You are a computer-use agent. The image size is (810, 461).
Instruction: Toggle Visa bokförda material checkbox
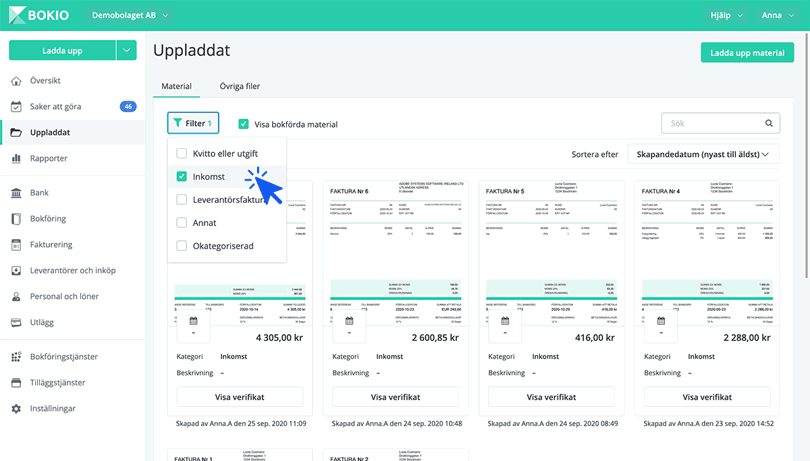click(243, 125)
